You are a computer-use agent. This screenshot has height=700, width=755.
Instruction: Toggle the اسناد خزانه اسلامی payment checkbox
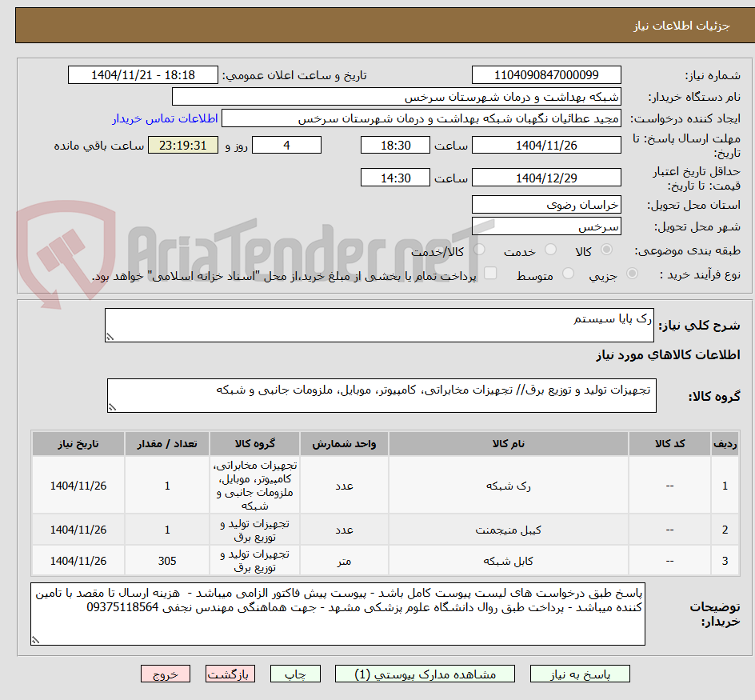490,273
